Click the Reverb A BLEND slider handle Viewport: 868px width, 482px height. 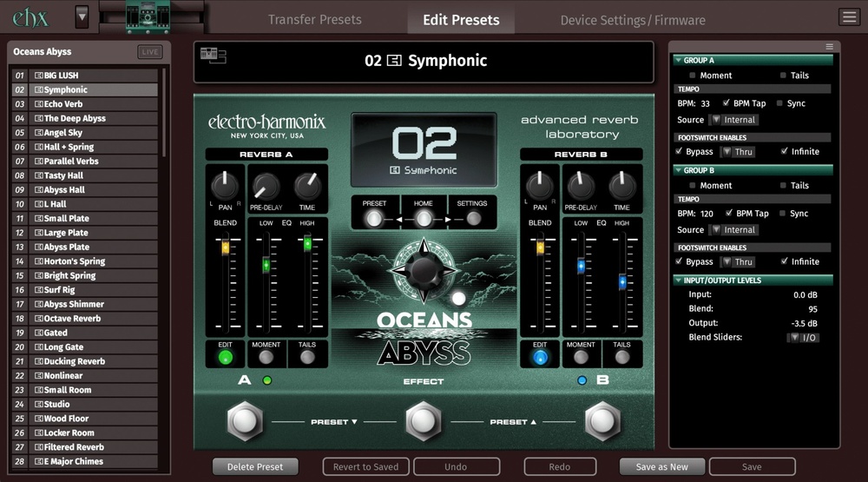coord(226,248)
